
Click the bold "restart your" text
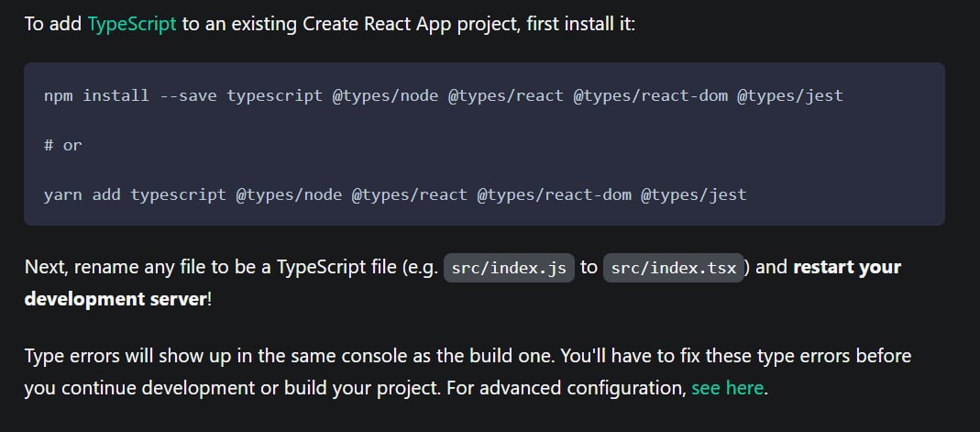[847, 268]
